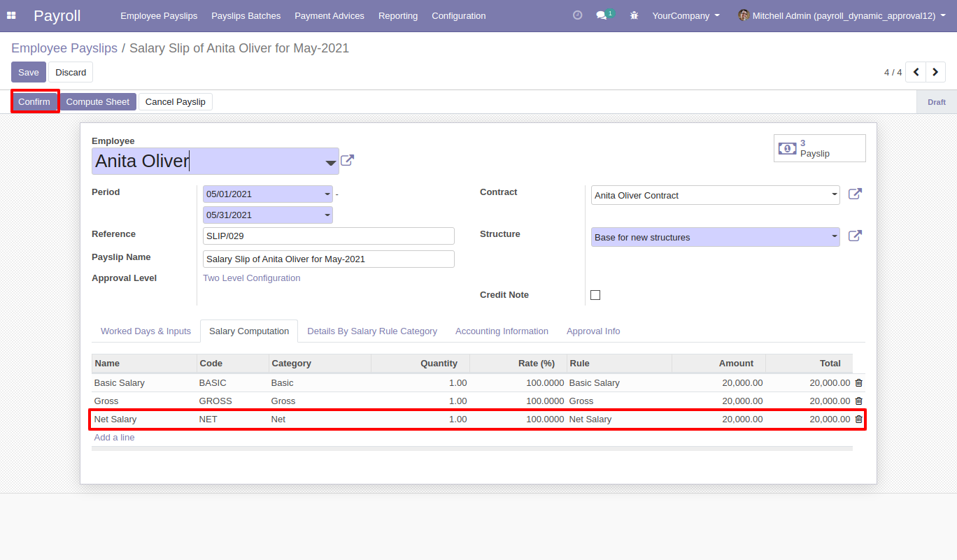Image resolution: width=957 pixels, height=560 pixels.
Task: Open the apps grid menu icon
Action: tap(11, 15)
